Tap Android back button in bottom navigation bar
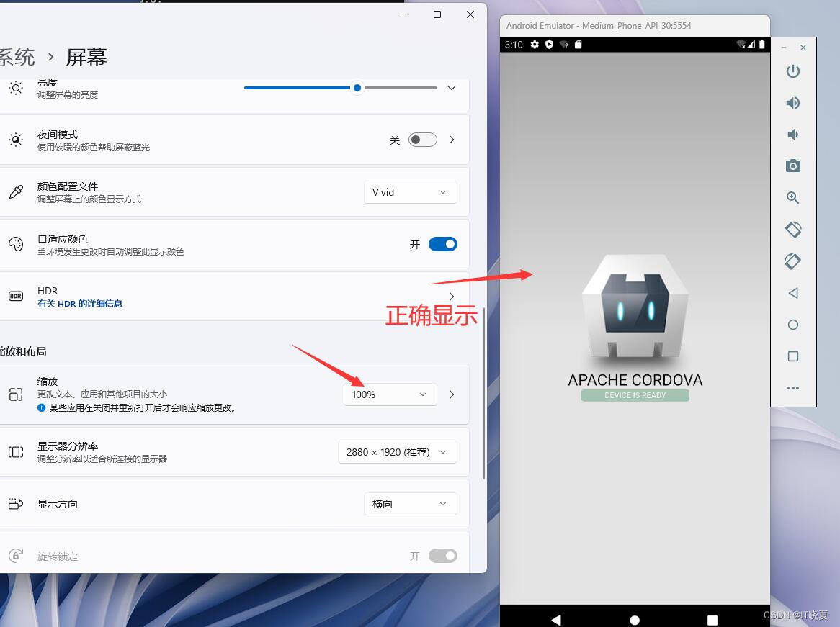840x627 pixels. coord(556,620)
